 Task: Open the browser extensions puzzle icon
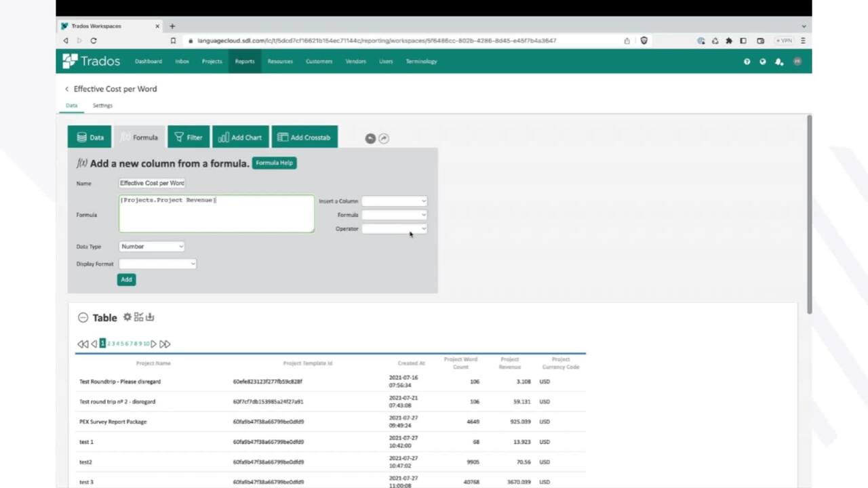click(x=729, y=41)
